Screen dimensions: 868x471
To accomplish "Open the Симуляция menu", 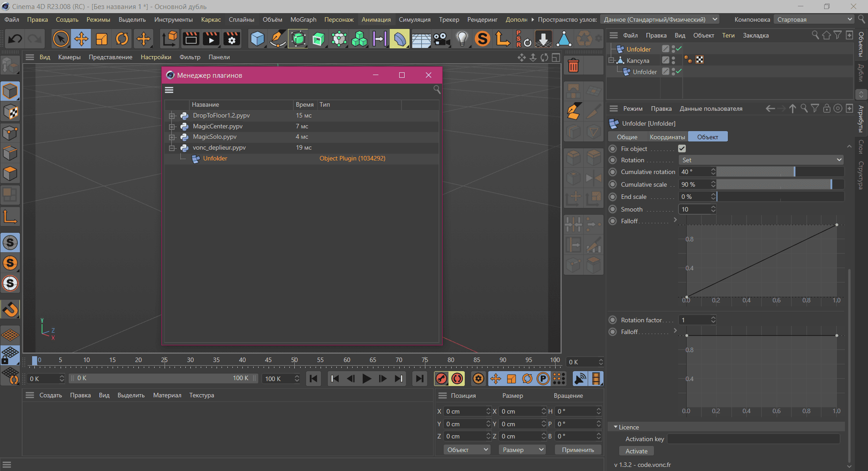I will point(415,19).
